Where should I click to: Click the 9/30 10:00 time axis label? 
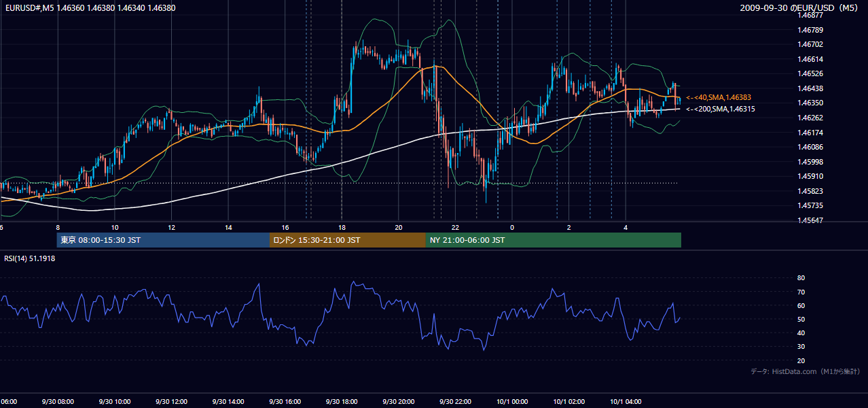pyautogui.click(x=115, y=402)
